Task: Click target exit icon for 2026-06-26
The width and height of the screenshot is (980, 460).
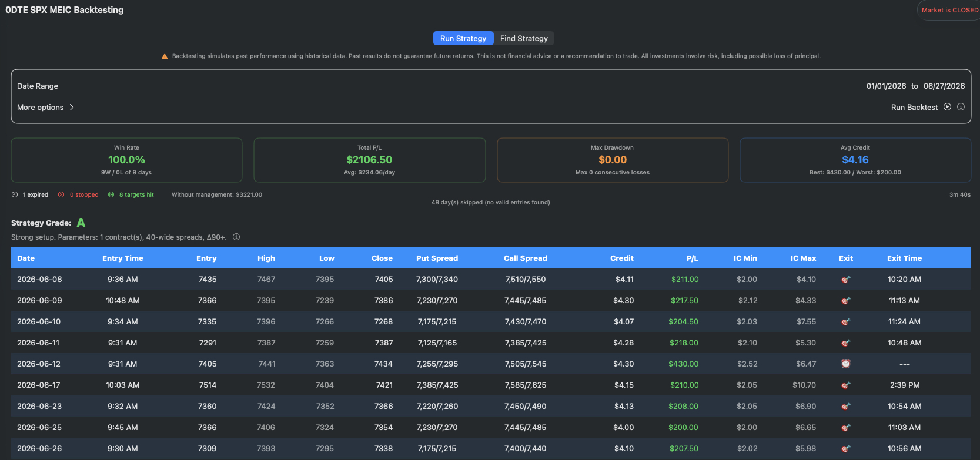Action: pos(845,449)
